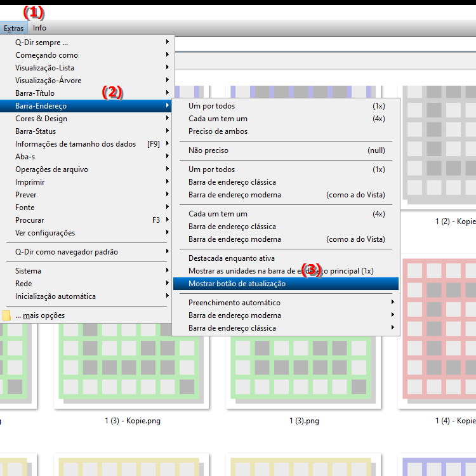This screenshot has height=476, width=476.
Task: Open the Aba-s submenu
Action: click(86, 157)
